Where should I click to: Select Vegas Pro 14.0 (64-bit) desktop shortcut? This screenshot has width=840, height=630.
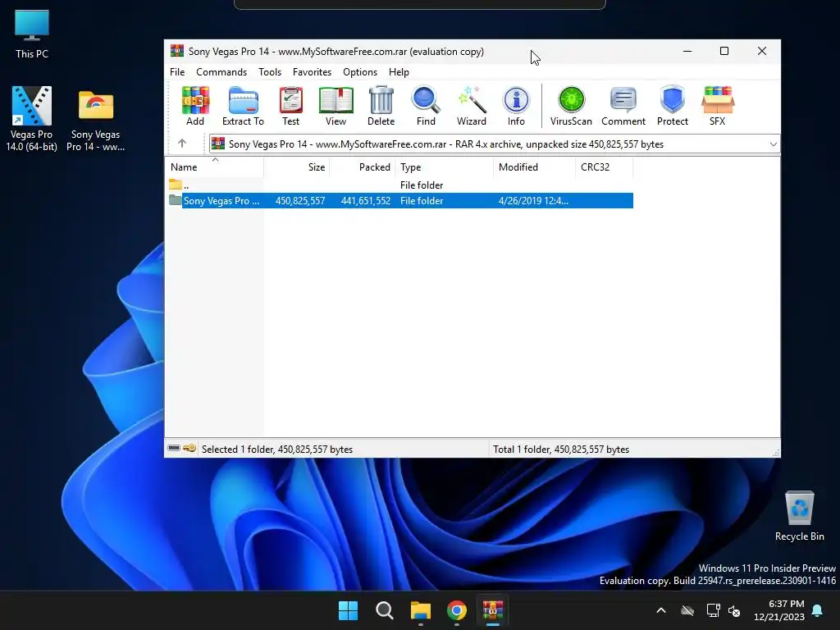[x=32, y=119]
